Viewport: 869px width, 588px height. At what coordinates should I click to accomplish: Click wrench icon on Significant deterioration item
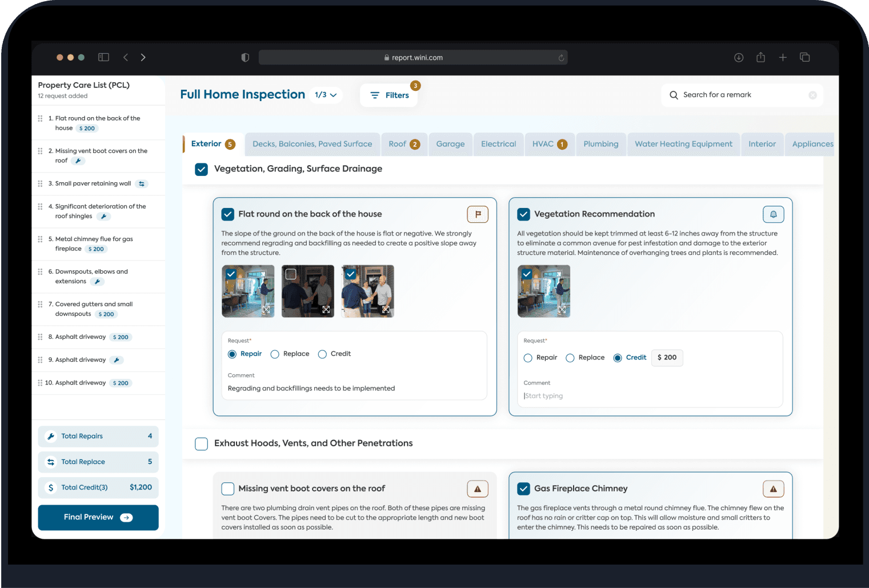pos(103,217)
